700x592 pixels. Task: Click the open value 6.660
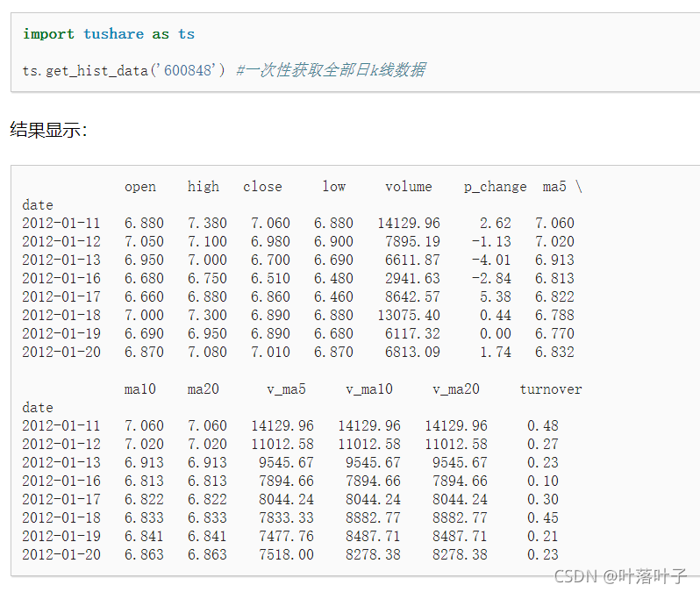[144, 296]
